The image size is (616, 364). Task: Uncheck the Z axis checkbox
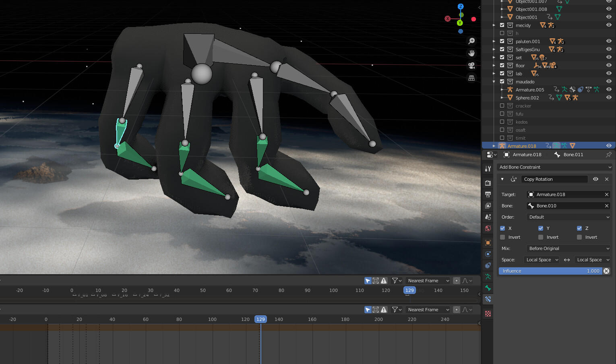579,228
